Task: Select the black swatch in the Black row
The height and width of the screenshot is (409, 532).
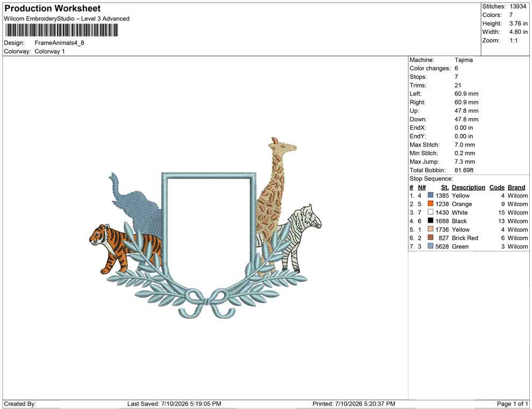Action: tap(430, 221)
